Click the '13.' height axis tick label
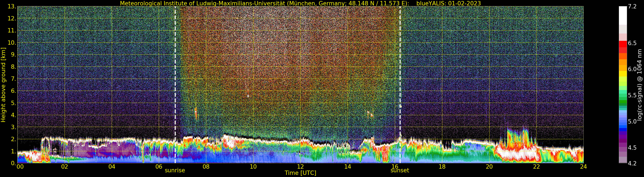 coord(12,6)
